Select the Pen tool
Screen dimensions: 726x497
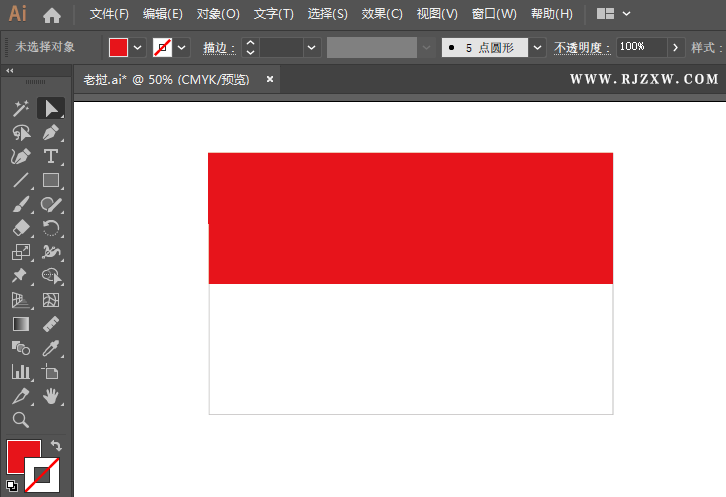tap(51, 132)
